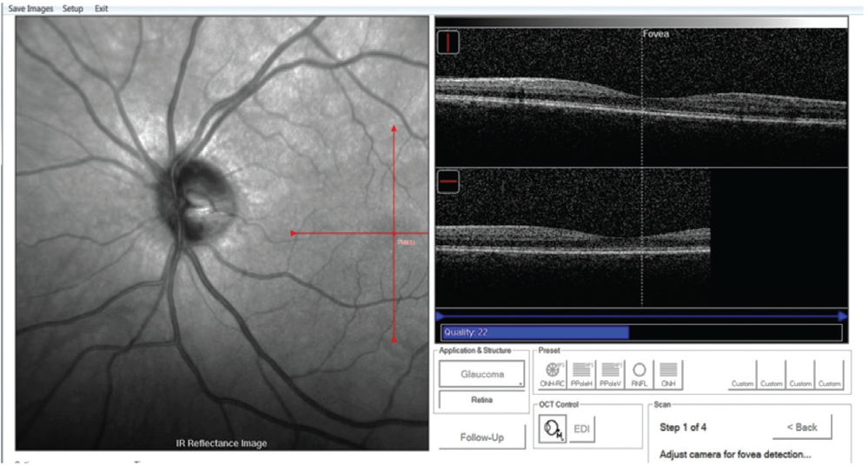Screen dimensions: 868x466
Task: Select the PPoleV preset scan pattern
Action: click(x=610, y=375)
